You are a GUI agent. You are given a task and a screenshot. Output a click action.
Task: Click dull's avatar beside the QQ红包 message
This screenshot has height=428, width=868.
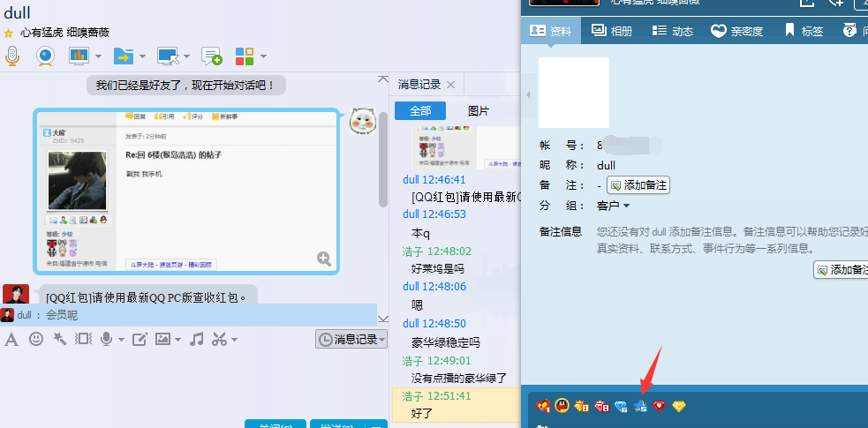pos(16,294)
